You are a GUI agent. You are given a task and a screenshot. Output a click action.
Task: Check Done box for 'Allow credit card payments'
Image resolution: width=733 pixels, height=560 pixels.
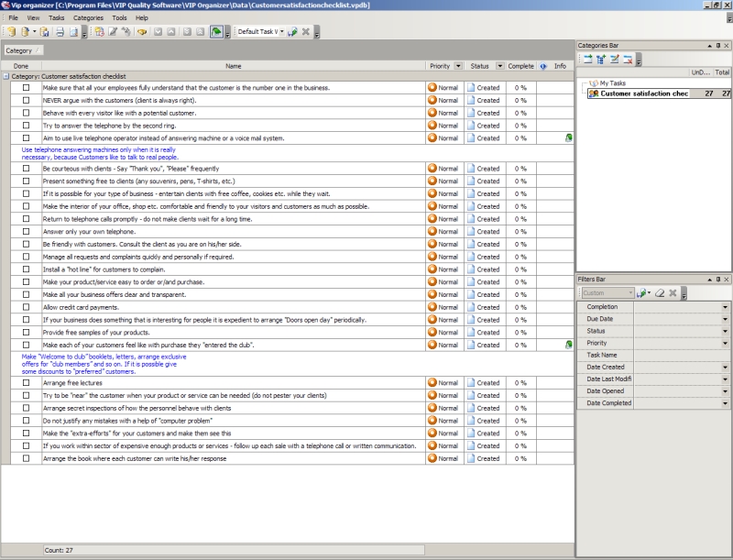click(x=27, y=307)
